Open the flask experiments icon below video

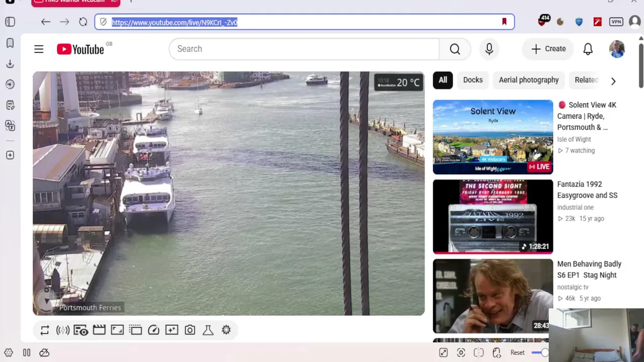pyautogui.click(x=208, y=330)
